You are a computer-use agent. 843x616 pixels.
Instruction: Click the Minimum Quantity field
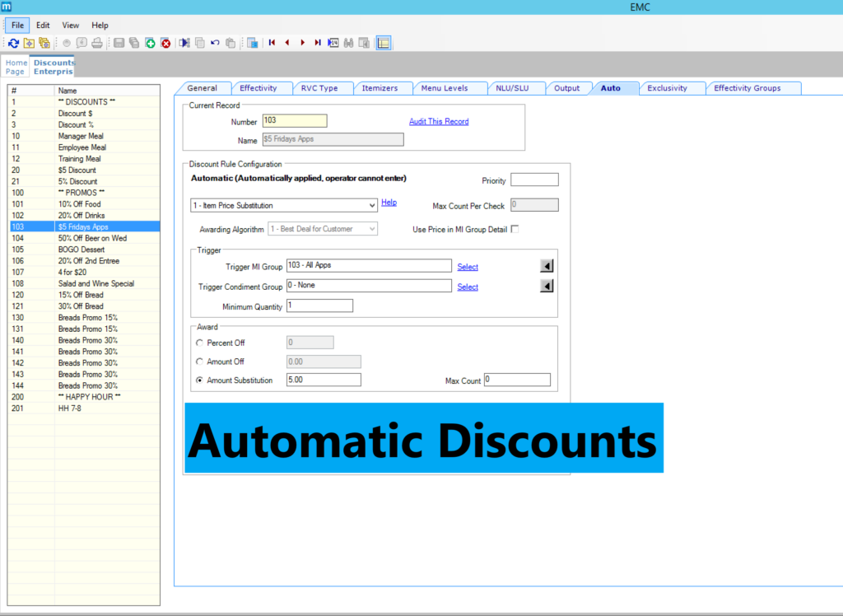(319, 306)
